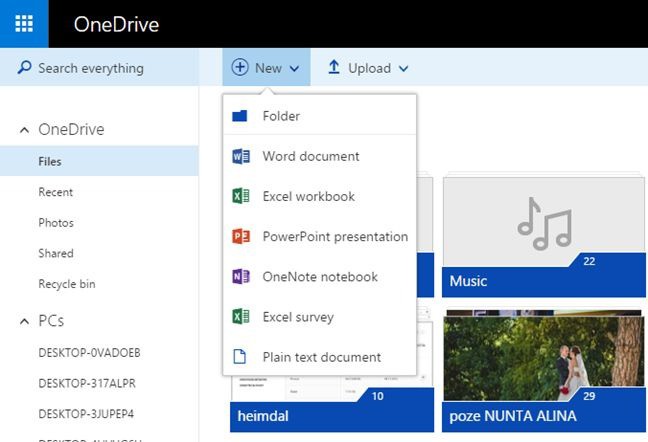Collapse the OneDrive sidebar section
The width and height of the screenshot is (648, 442).
[24, 130]
